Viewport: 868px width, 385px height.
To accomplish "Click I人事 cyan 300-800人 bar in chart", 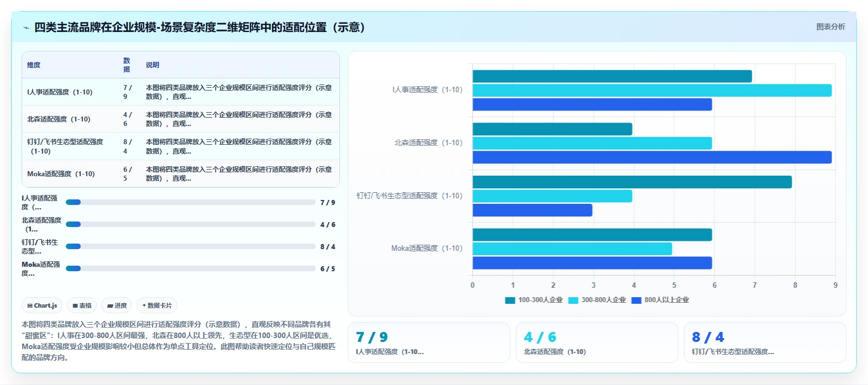I will coord(652,90).
